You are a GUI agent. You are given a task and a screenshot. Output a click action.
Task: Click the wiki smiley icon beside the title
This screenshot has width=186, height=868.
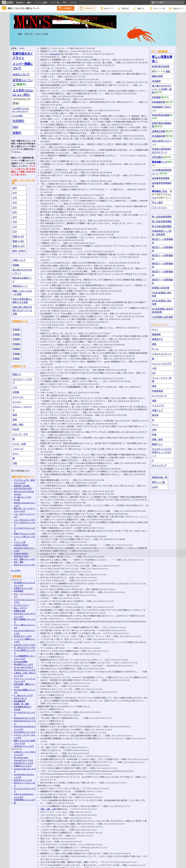(4, 8)
